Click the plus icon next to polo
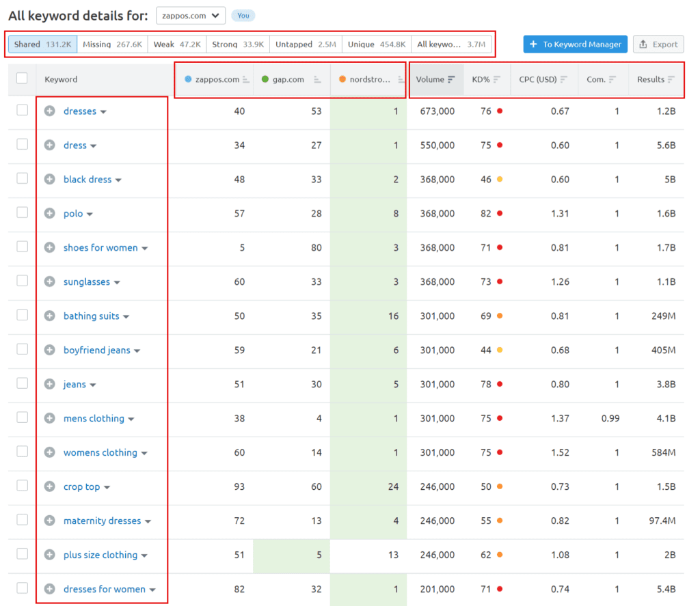The image size is (700, 606). pos(49,213)
